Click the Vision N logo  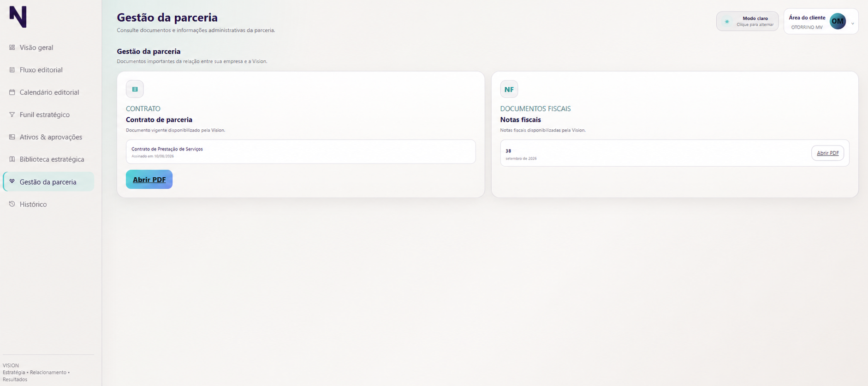coord(18,17)
